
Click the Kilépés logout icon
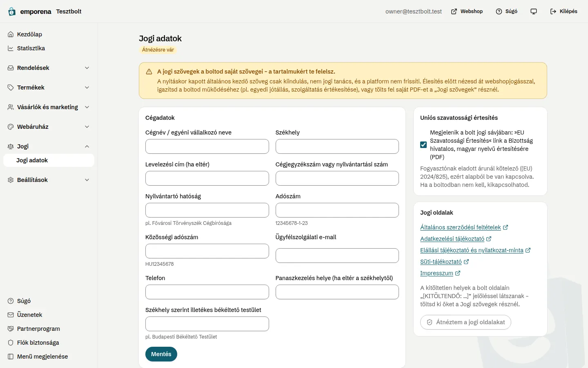[553, 11]
